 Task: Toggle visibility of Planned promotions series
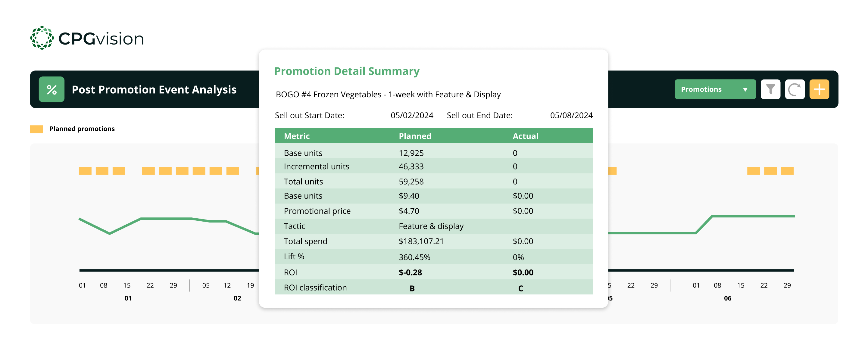tap(82, 128)
